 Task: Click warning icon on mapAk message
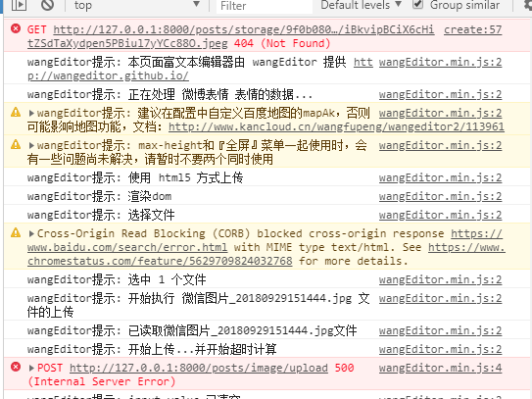coord(16,112)
